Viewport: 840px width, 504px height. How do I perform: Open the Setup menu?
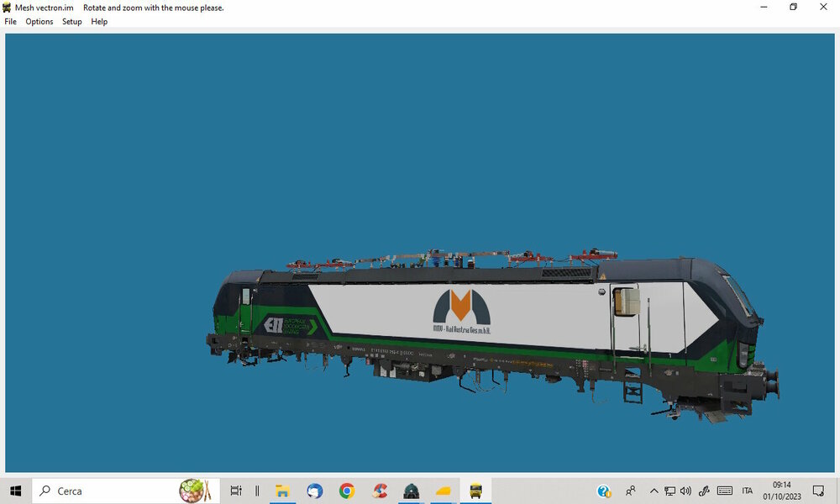coord(71,22)
